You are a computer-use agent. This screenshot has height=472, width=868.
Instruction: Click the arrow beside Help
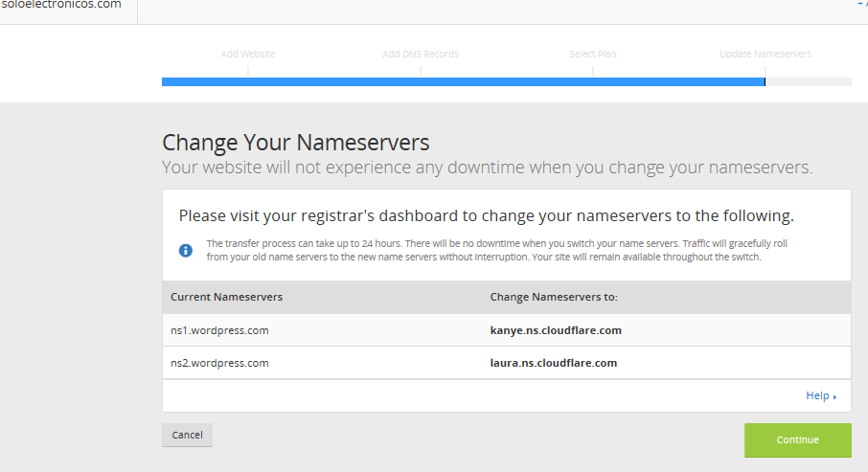pyautogui.click(x=834, y=396)
